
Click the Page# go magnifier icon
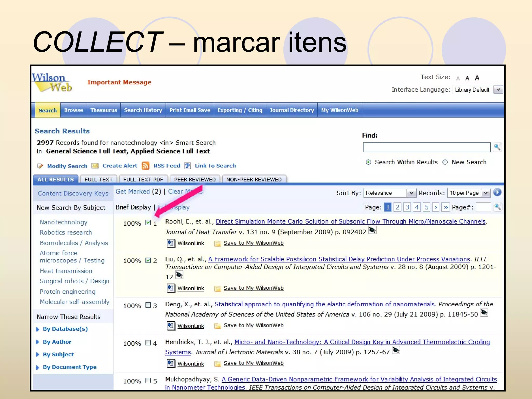pos(497,207)
